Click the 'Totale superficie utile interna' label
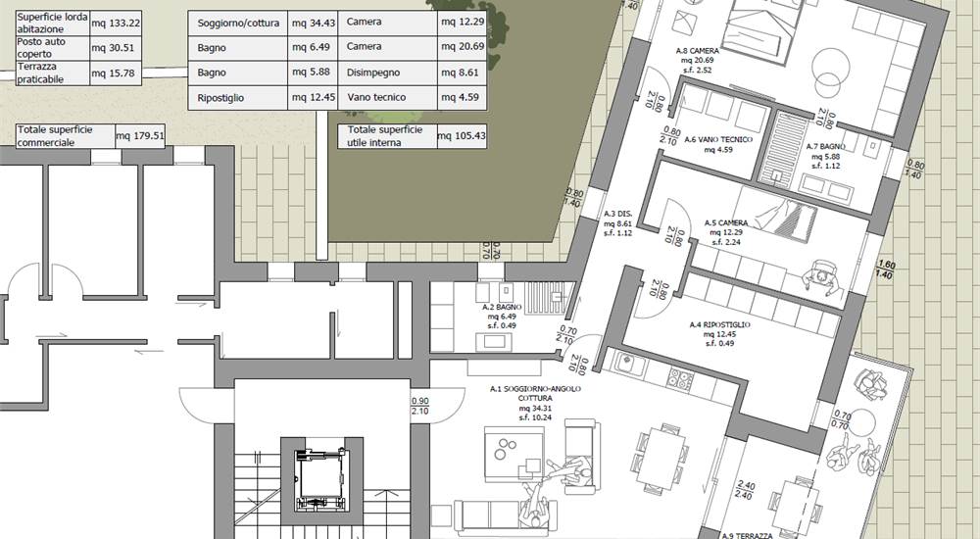 click(387, 135)
